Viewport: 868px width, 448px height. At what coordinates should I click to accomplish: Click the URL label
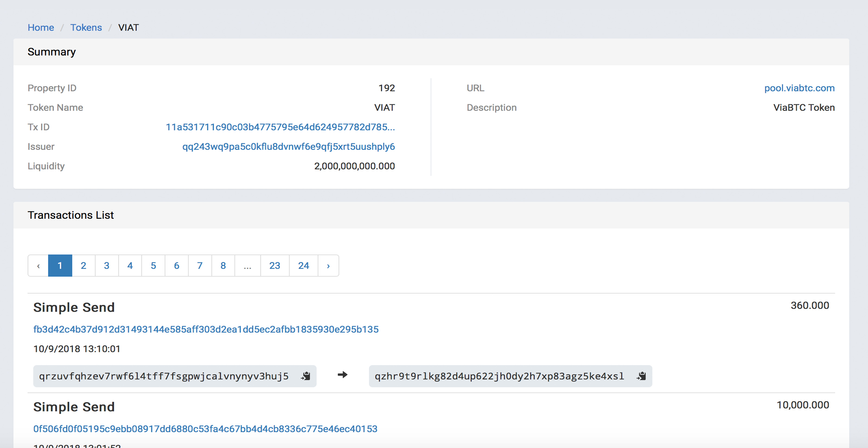click(476, 88)
